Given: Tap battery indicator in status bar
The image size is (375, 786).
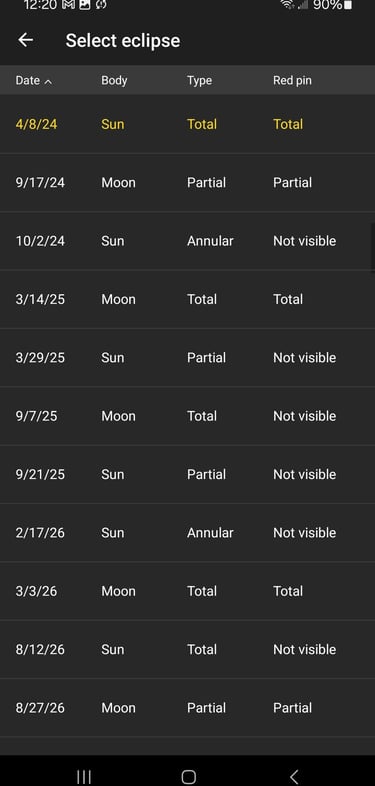Looking at the screenshot, I should coord(348,5).
